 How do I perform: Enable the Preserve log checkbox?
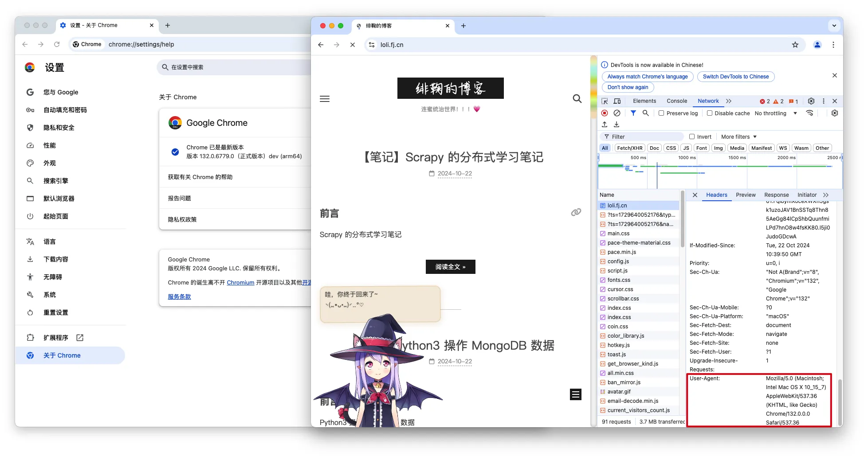pyautogui.click(x=661, y=113)
